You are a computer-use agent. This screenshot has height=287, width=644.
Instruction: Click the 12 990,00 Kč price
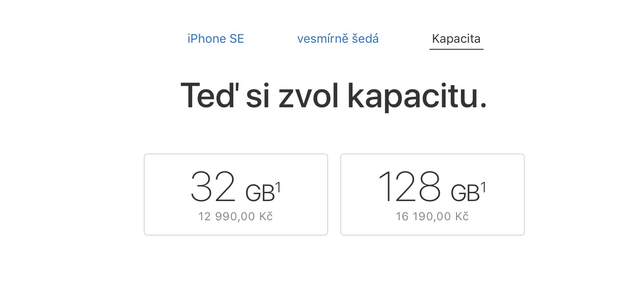click(x=235, y=216)
